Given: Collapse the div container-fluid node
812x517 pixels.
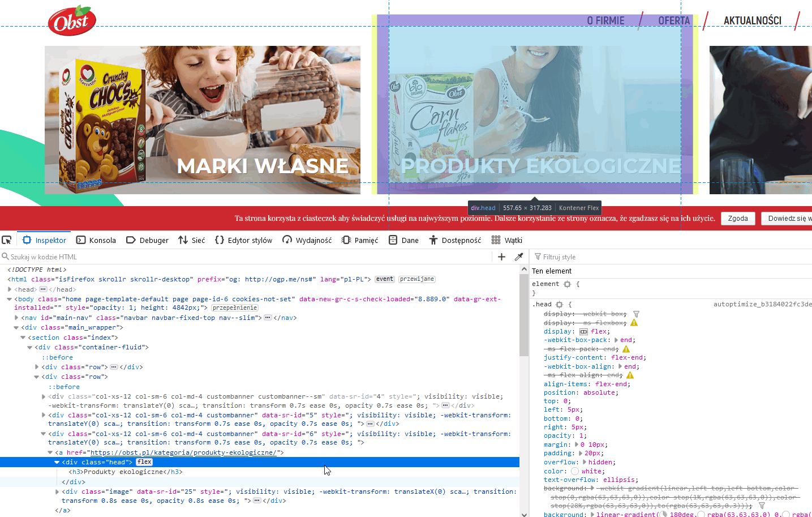Looking at the screenshot, I should pos(30,347).
